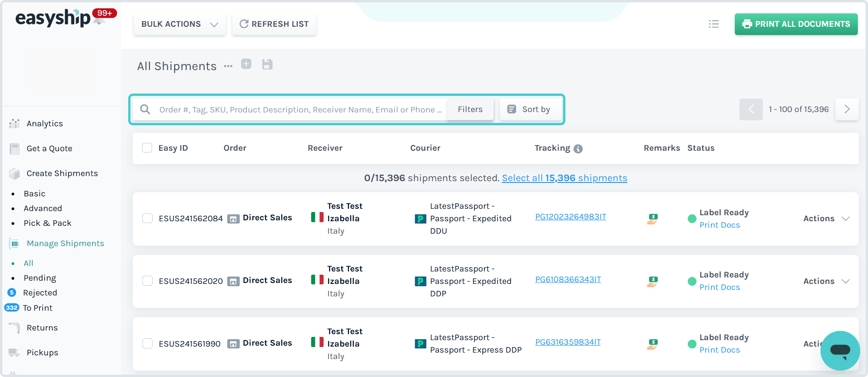The image size is (868, 377).
Task: Click Print Docs for ESUS241562084
Action: 720,225
